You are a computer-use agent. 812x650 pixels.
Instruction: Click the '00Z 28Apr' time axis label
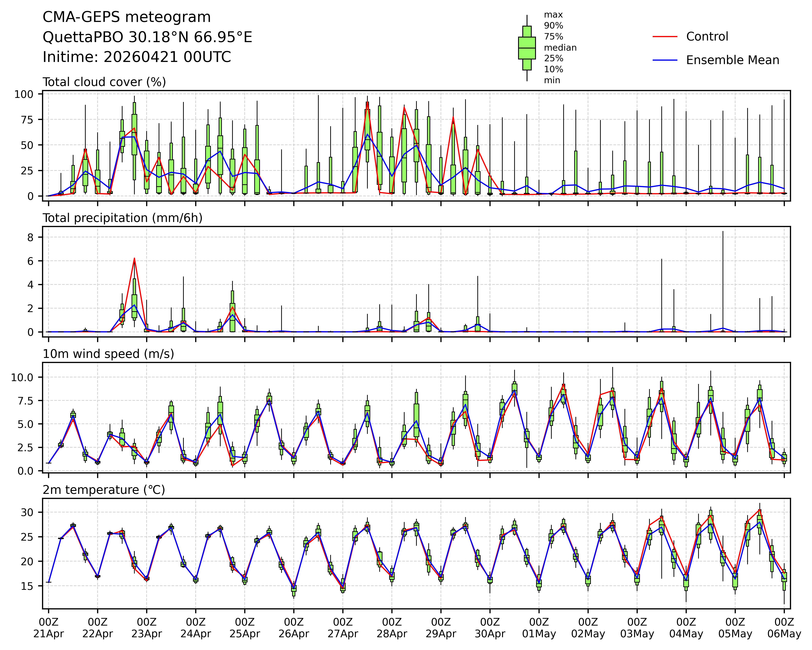point(392,627)
